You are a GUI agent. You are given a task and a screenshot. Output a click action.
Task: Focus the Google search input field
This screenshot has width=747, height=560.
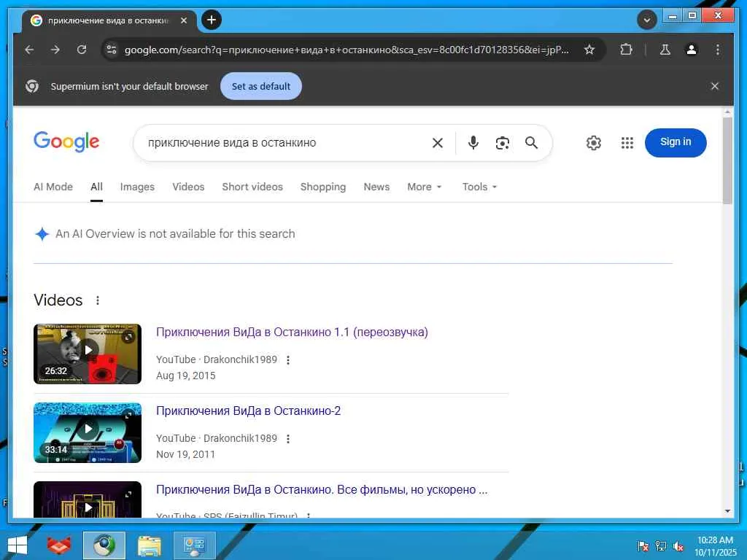click(x=286, y=143)
